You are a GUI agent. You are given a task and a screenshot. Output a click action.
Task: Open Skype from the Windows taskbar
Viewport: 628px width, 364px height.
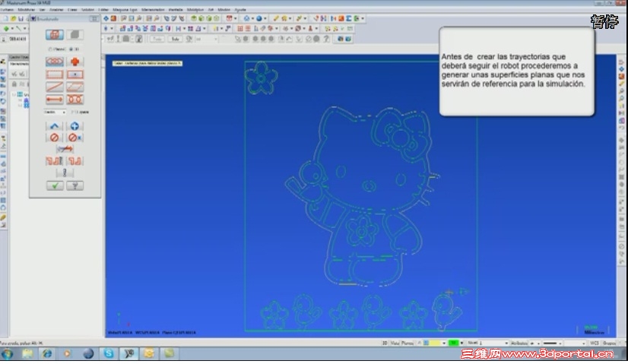click(x=109, y=353)
